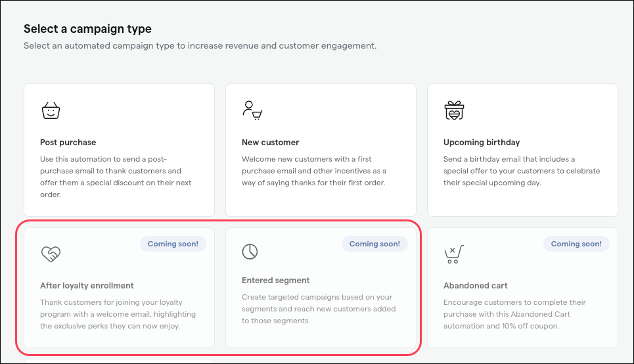Click the Entered segment heading
The width and height of the screenshot is (634, 364).
pos(276,281)
